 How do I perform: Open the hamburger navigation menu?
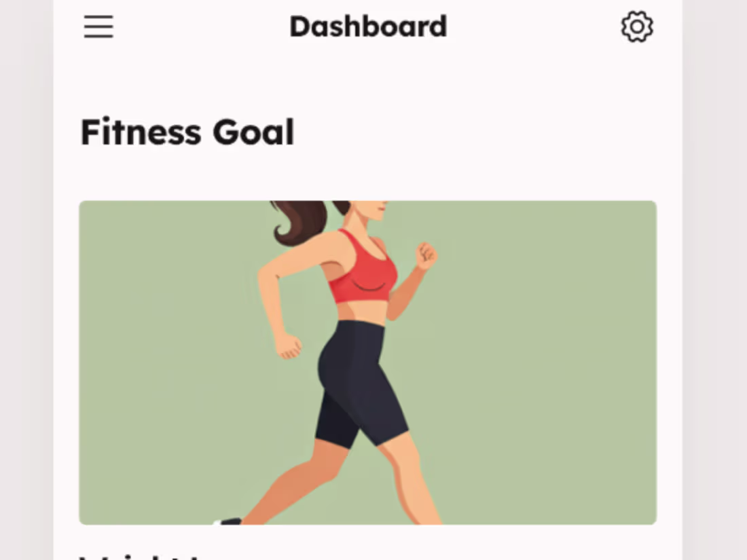(x=98, y=26)
